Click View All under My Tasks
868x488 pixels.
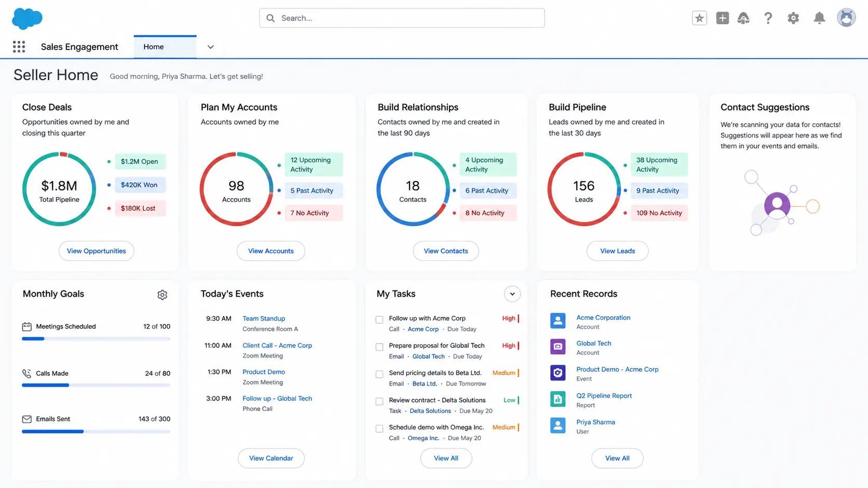point(446,458)
